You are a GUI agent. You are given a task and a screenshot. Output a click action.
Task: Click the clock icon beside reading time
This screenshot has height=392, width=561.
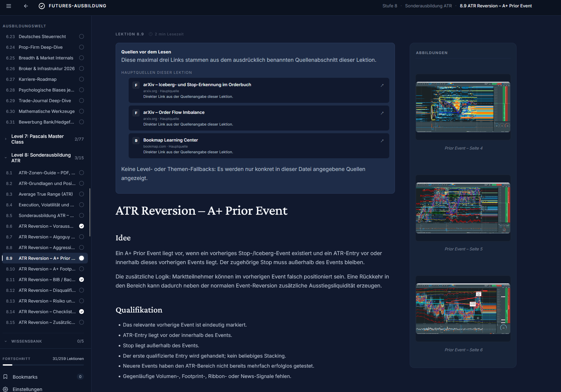(x=151, y=34)
